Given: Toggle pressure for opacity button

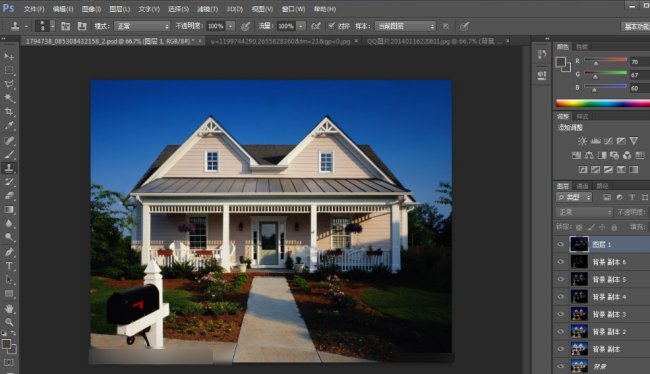Looking at the screenshot, I should tap(245, 26).
